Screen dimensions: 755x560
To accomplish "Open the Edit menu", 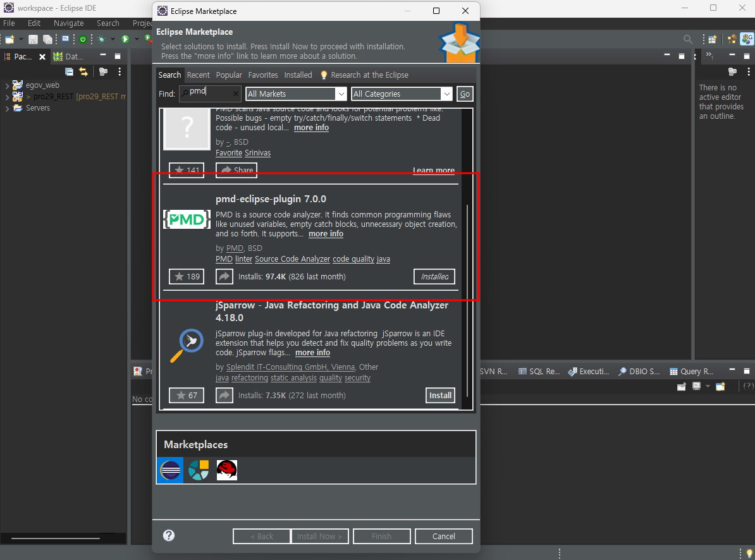I will pyautogui.click(x=34, y=23).
